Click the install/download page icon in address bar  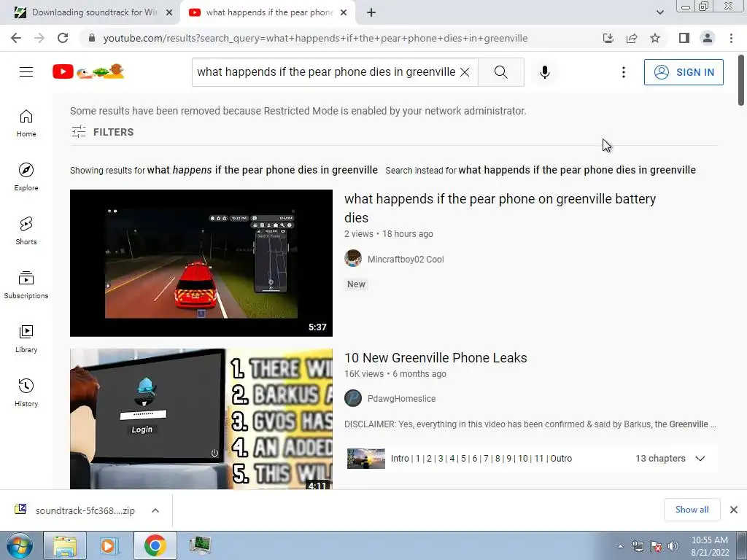608,38
